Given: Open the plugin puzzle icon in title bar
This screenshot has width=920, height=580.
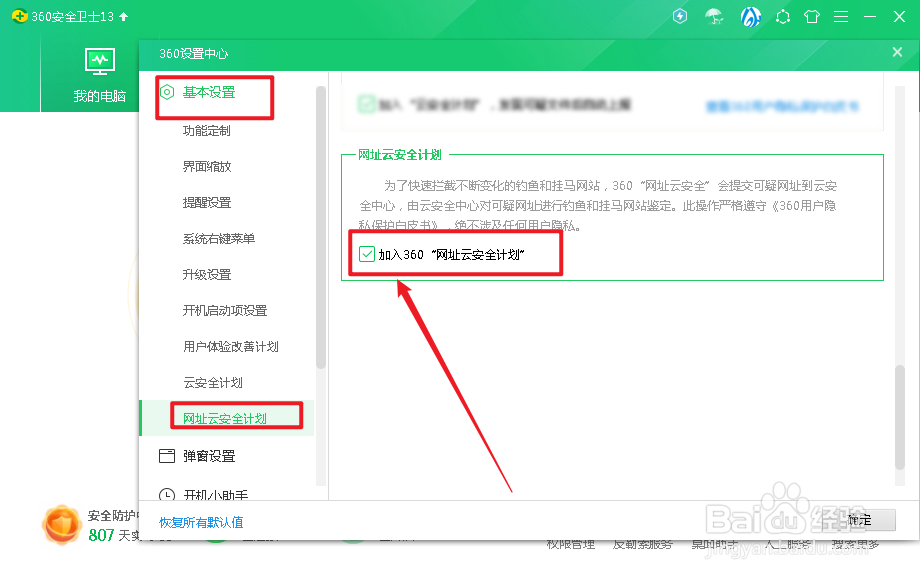Looking at the screenshot, I should [x=783, y=16].
